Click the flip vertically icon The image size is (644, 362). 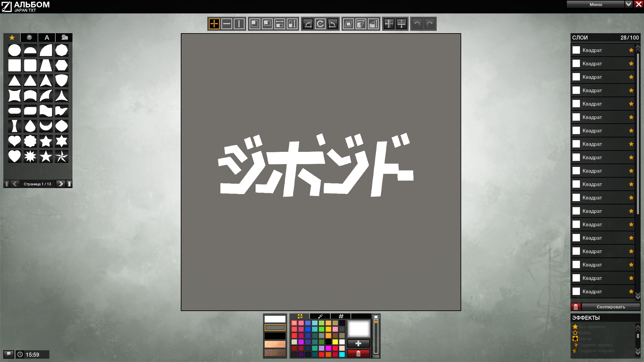tap(401, 24)
